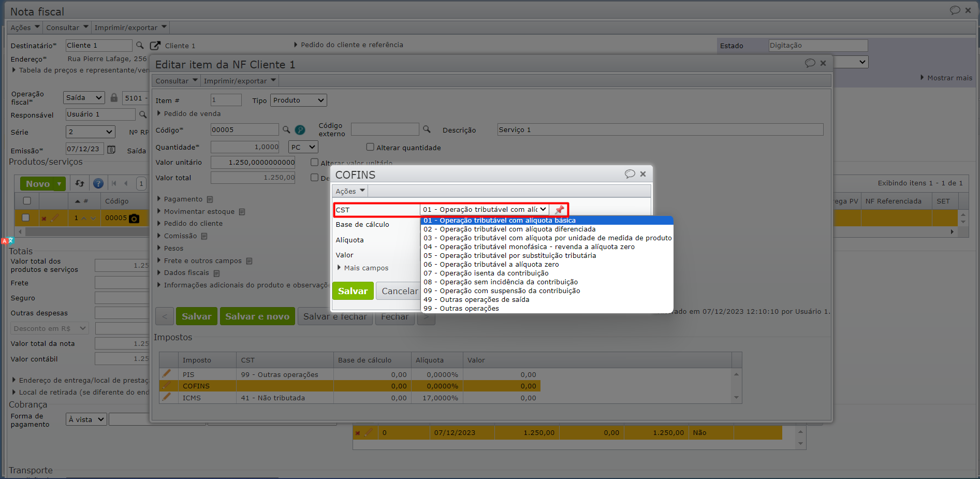Expand the Mais campos section
Viewport: 980px width, 479px height.
(362, 268)
